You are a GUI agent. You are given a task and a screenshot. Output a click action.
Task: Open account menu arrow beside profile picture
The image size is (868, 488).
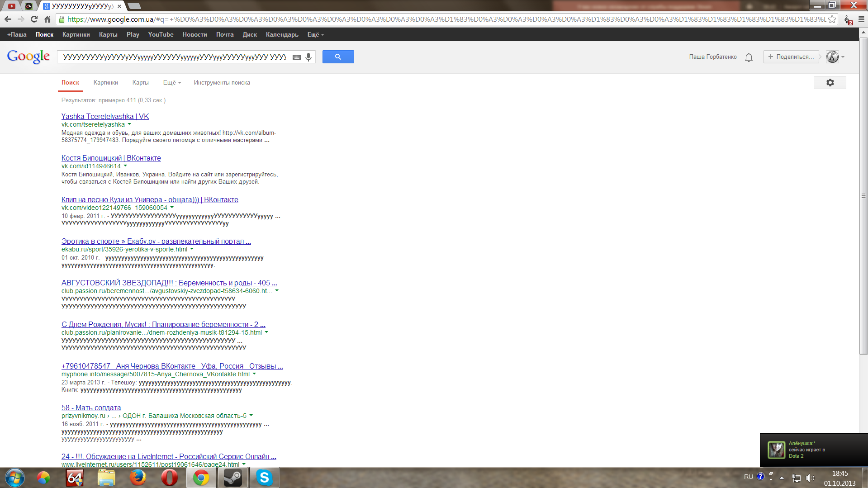click(x=843, y=57)
